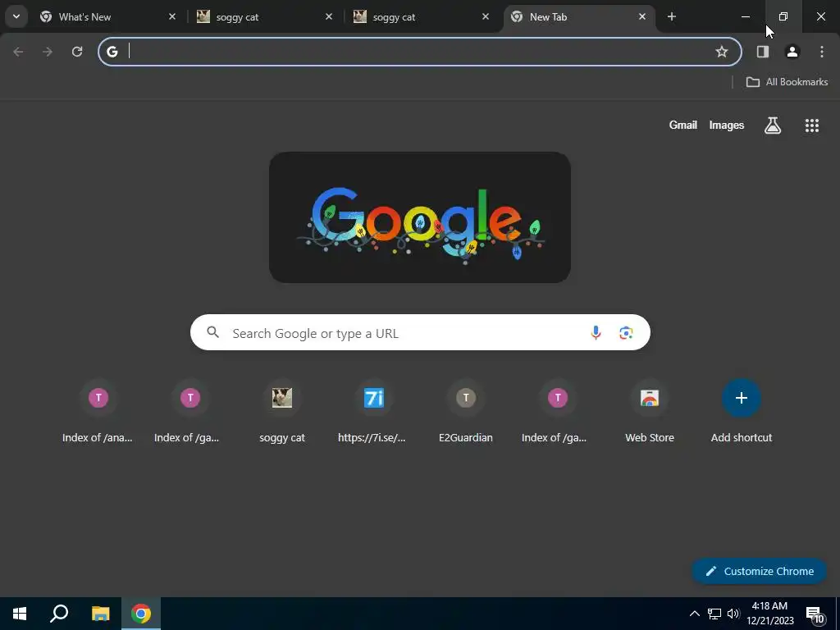Open the Chrome profile menu

(792, 52)
